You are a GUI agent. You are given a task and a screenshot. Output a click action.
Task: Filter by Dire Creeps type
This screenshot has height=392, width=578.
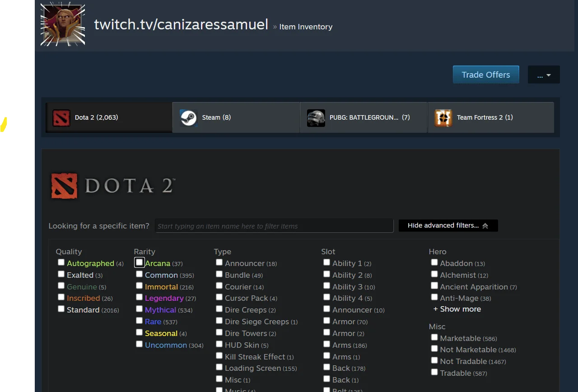(219, 309)
